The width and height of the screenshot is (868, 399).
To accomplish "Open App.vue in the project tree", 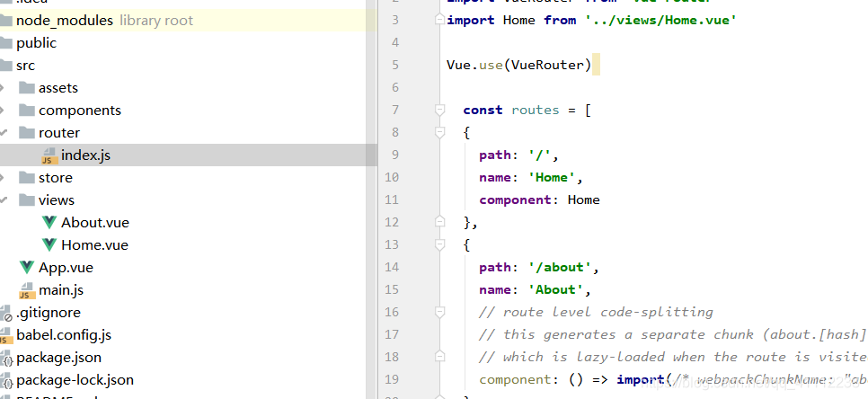I will pyautogui.click(x=66, y=267).
